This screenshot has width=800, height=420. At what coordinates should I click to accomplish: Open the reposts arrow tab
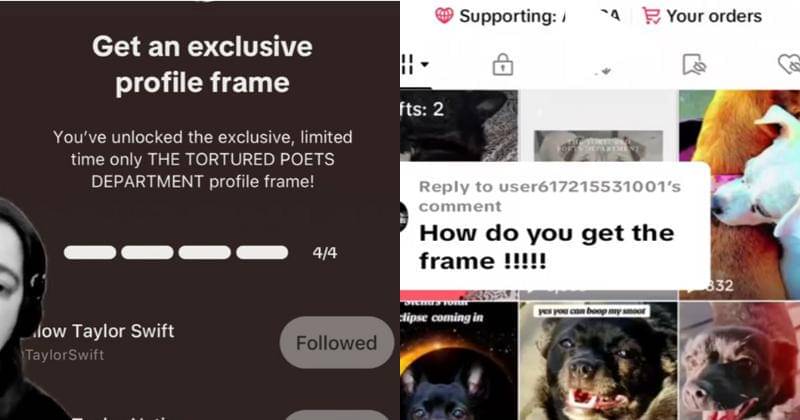point(603,70)
